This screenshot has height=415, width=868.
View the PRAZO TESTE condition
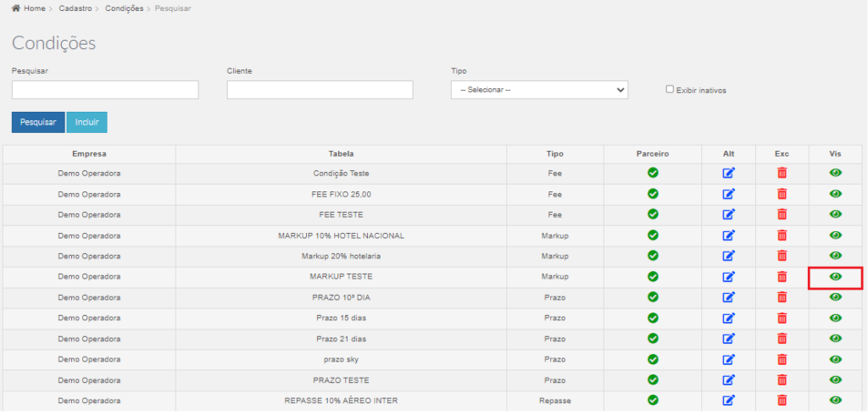(835, 380)
